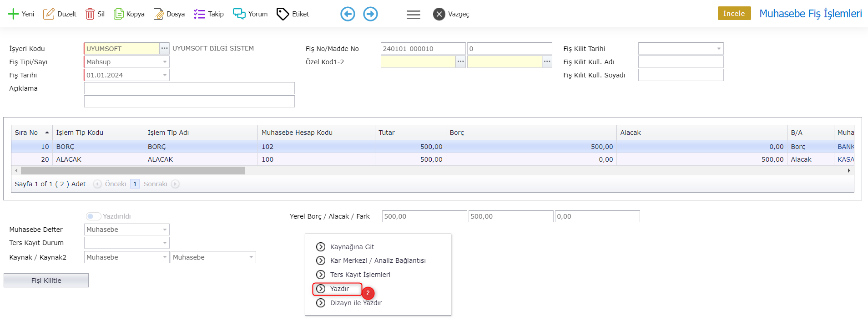Click the Dizayn ile Yazdır arrow icon
Image resolution: width=868 pixels, height=332 pixels.
click(x=321, y=303)
